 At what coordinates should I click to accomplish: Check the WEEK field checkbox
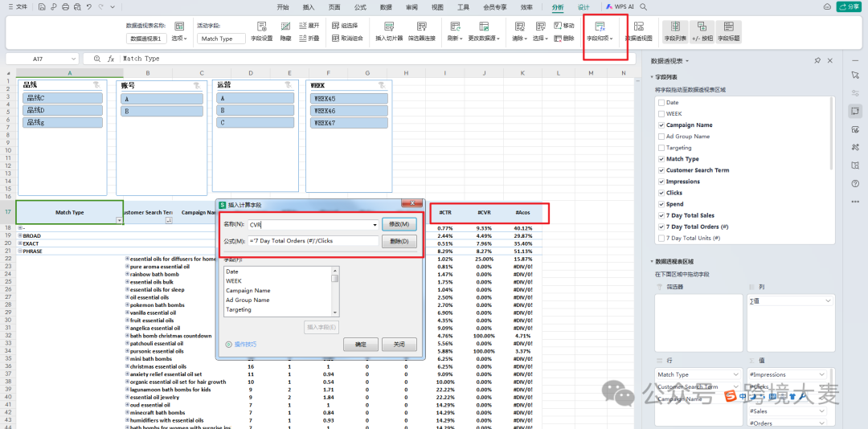pyautogui.click(x=661, y=113)
